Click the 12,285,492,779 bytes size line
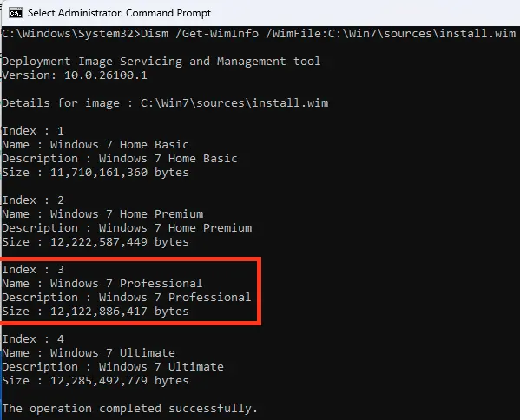The width and height of the screenshot is (520, 420). tap(95, 381)
